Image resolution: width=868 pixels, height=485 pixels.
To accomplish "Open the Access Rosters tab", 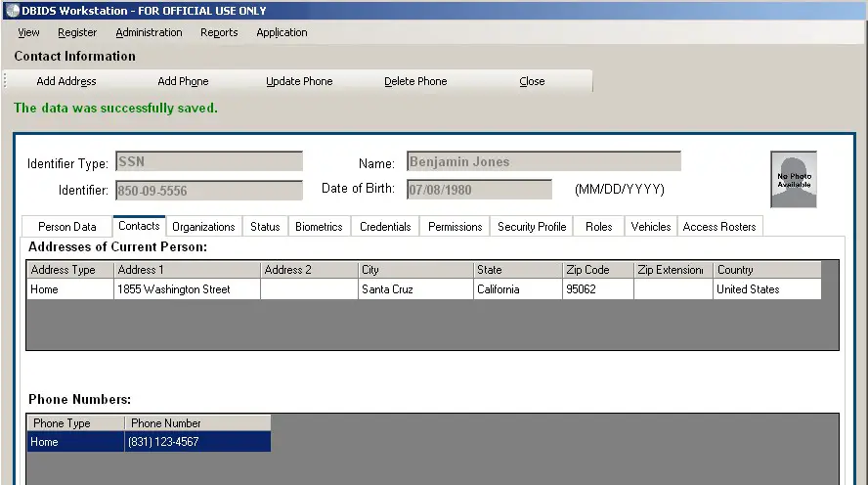I will point(719,227).
